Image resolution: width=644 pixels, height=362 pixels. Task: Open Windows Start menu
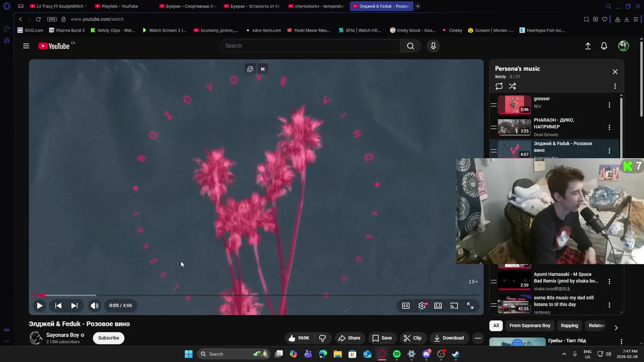click(189, 354)
